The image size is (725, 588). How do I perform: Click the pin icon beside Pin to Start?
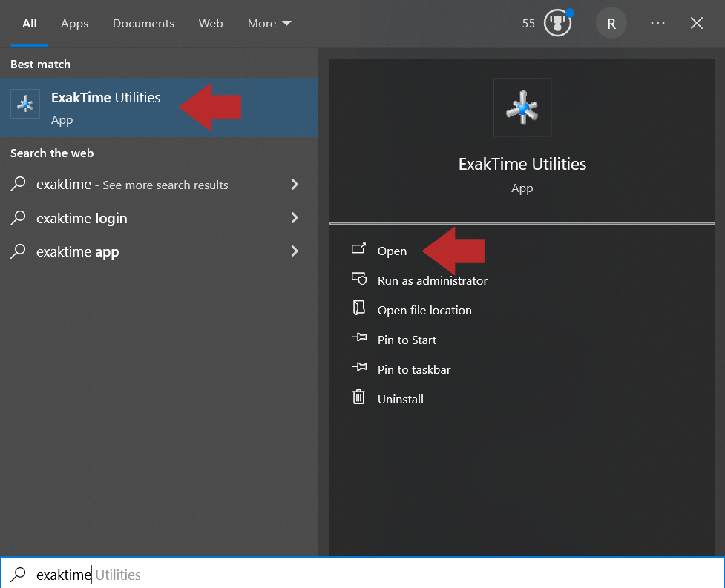(x=359, y=337)
